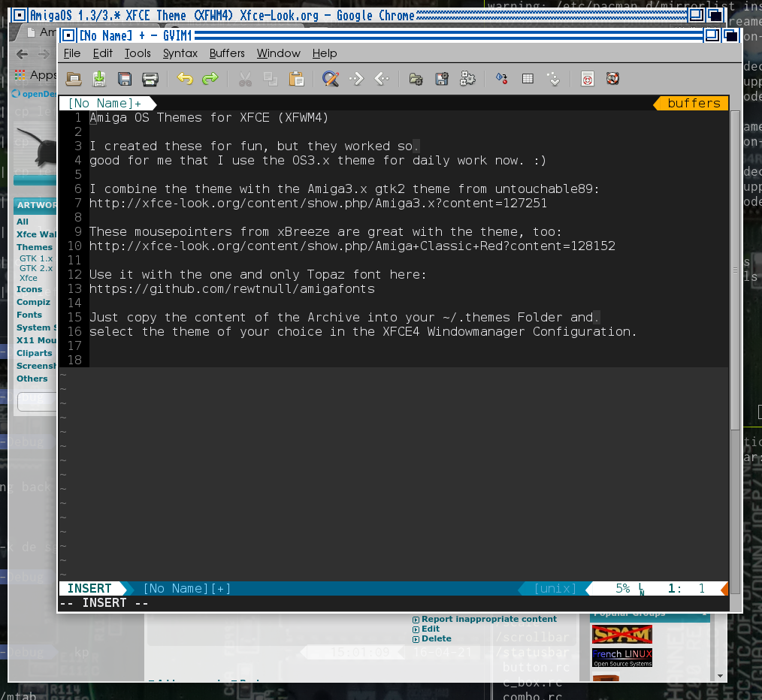The image size is (762, 700).
Task: Open the Help lifebuoy page icon
Action: point(588,79)
